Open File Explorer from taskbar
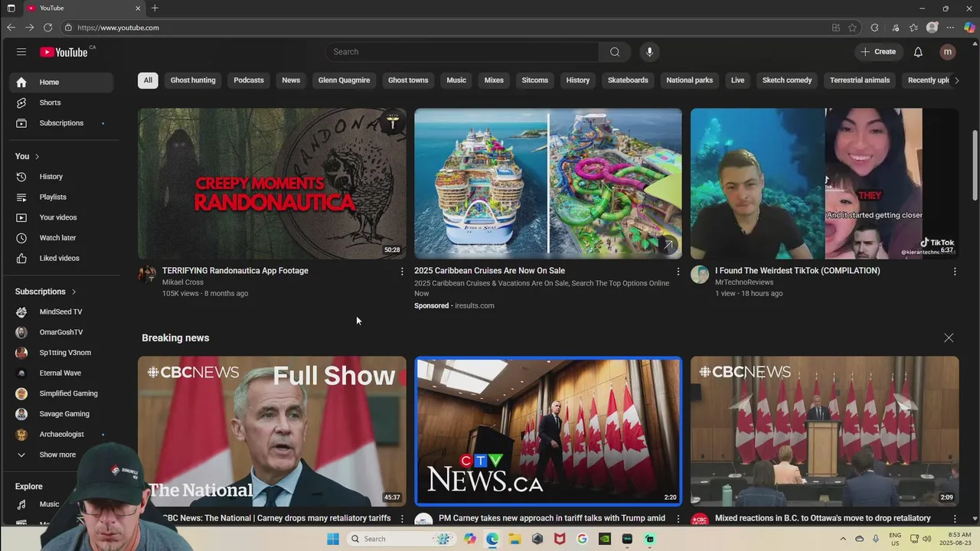980x551 pixels. pos(515,539)
